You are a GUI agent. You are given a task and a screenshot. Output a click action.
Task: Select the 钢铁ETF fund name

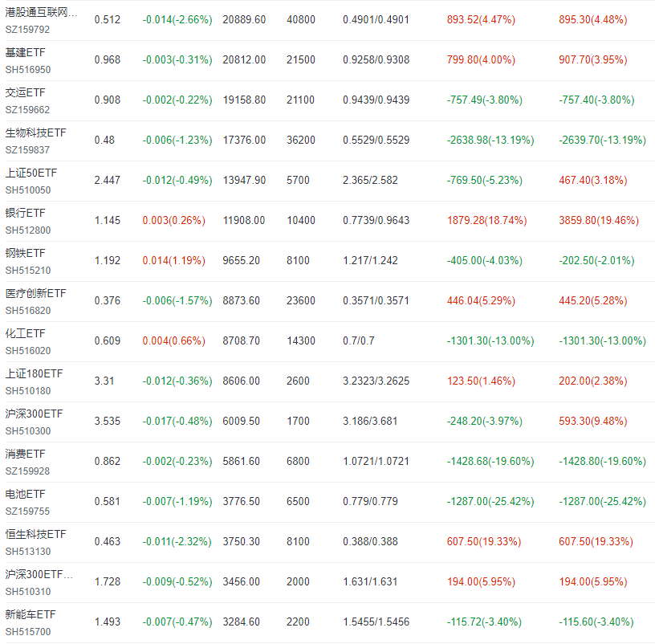tap(25, 253)
